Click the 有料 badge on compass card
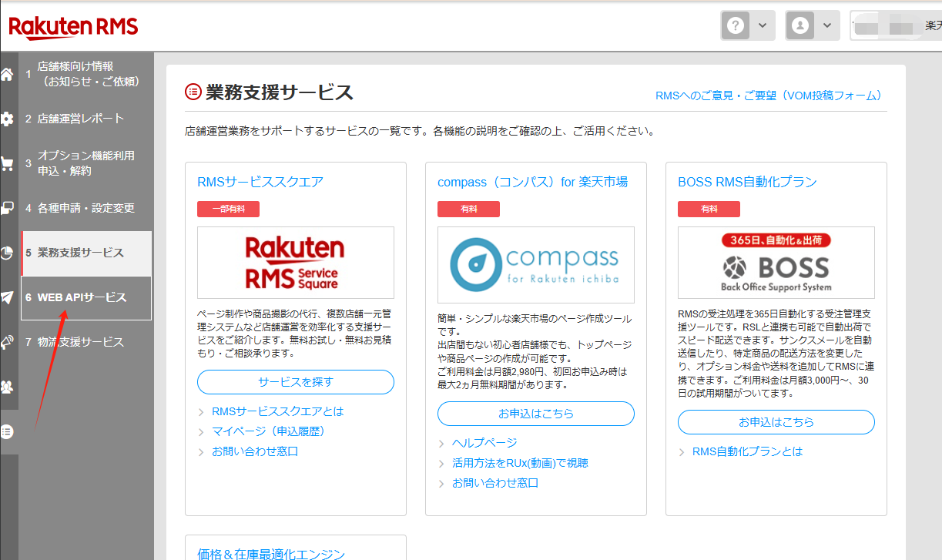 click(x=468, y=209)
